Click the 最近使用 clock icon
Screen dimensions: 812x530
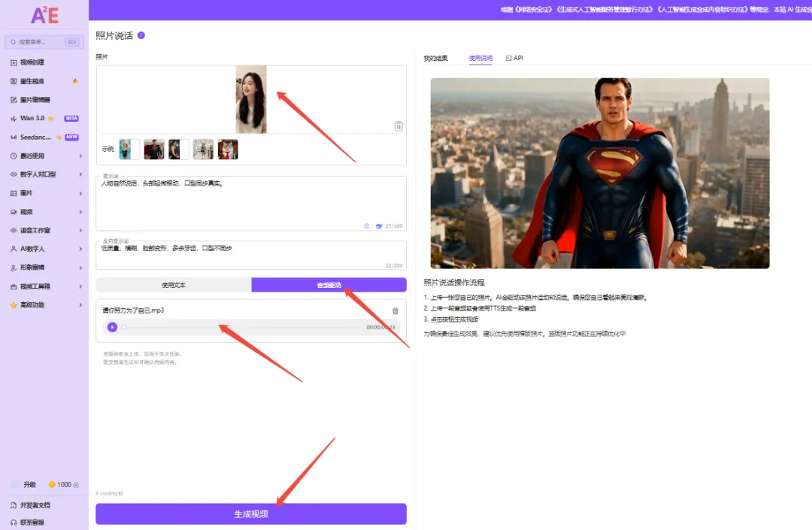(x=14, y=156)
